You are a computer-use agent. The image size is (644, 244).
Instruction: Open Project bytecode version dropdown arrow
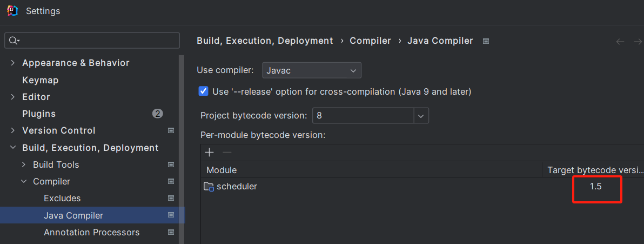[421, 116]
